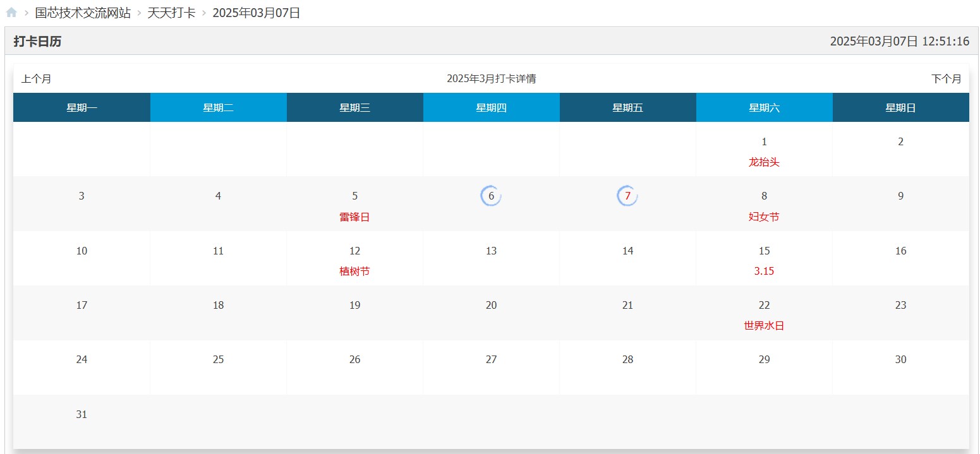This screenshot has height=454, width=980.
Task: Select 星期六 column header
Action: point(764,107)
